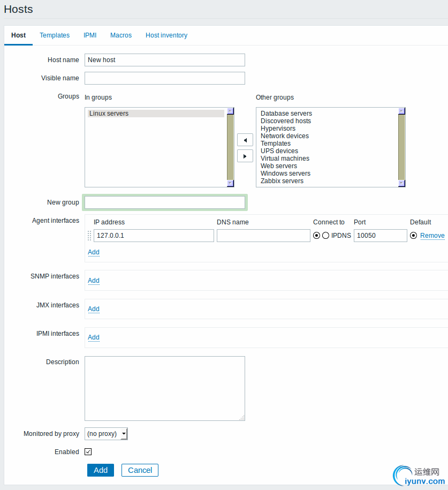Select Hypervisors in Other groups
This screenshot has width=448, height=490.
pos(278,129)
